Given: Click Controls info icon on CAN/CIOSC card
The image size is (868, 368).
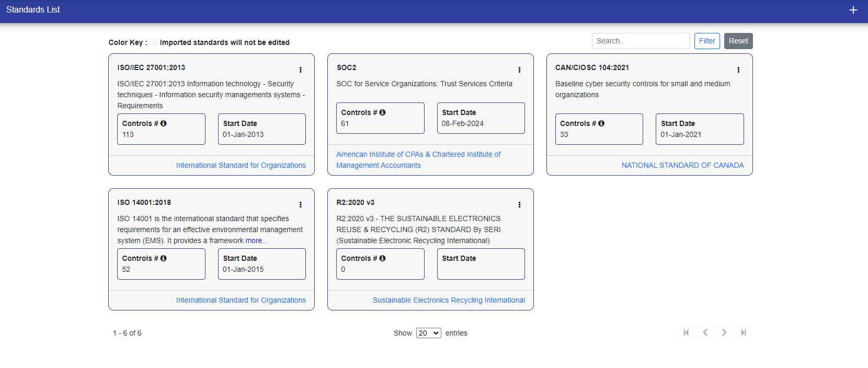Looking at the screenshot, I should coord(601,123).
